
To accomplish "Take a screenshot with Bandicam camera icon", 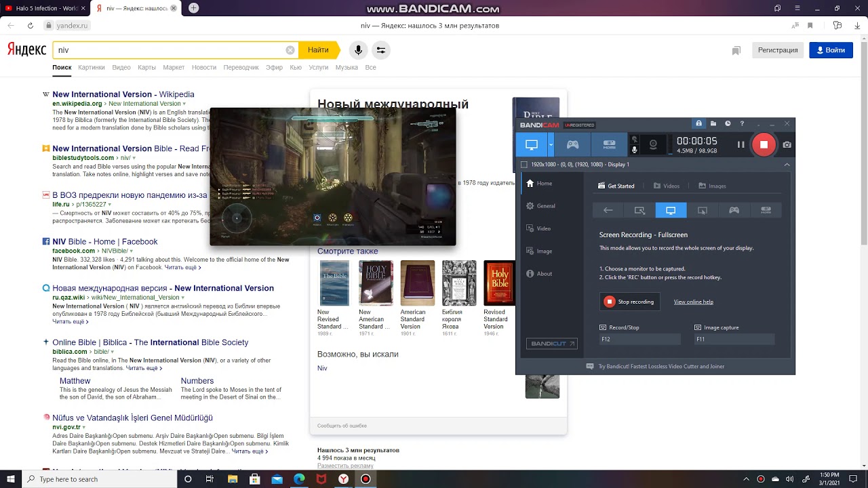I will point(787,144).
